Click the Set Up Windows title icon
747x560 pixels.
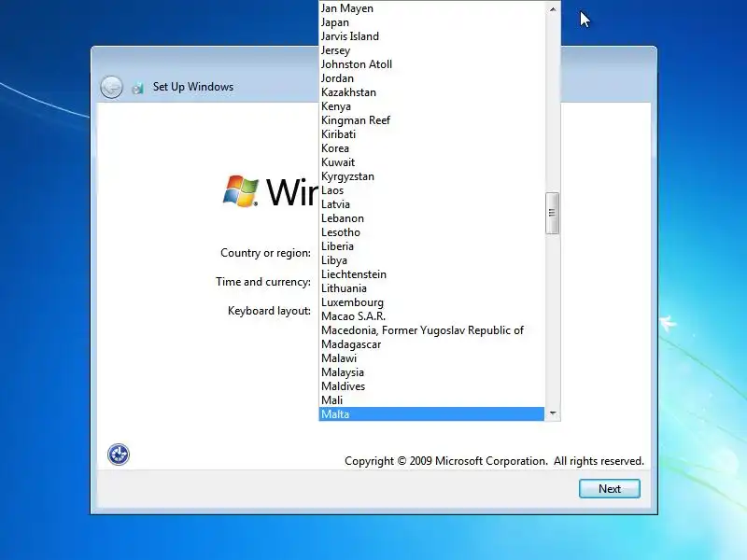(x=137, y=88)
